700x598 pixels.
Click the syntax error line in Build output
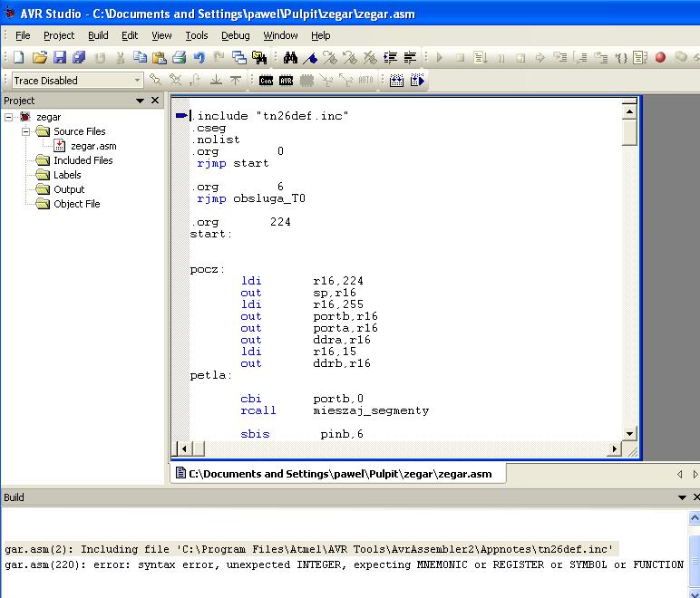pyautogui.click(x=344, y=565)
